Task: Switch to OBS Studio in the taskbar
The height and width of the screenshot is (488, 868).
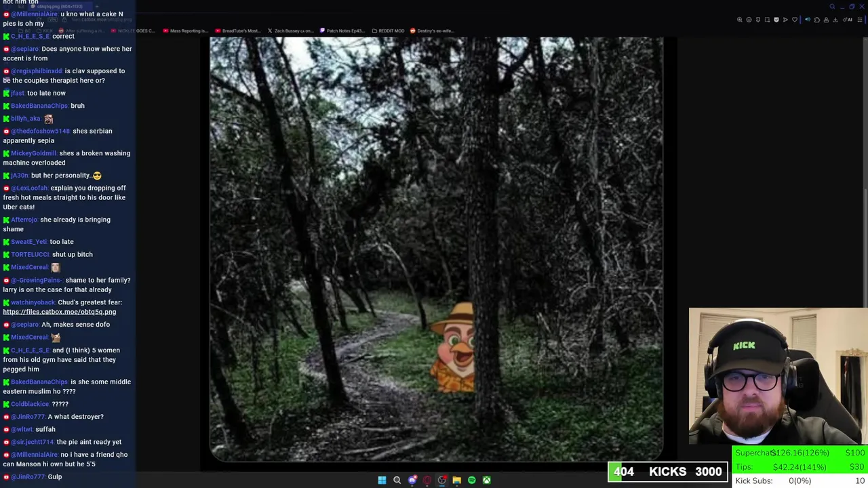Action: click(x=441, y=480)
